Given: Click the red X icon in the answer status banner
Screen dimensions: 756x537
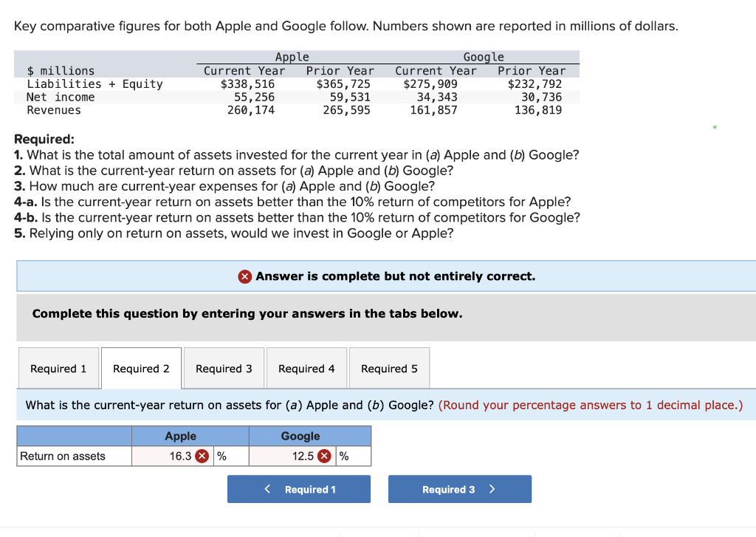Looking at the screenshot, I should coord(245,276).
